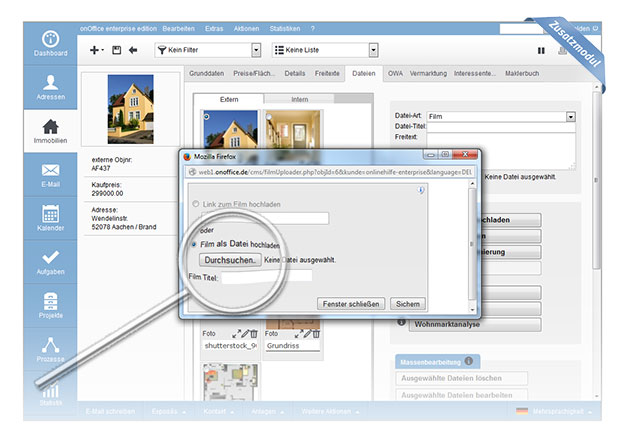Image resolution: width=625 pixels, height=443 pixels.
Task: Switch to the Vermarktung tab
Action: tap(428, 73)
